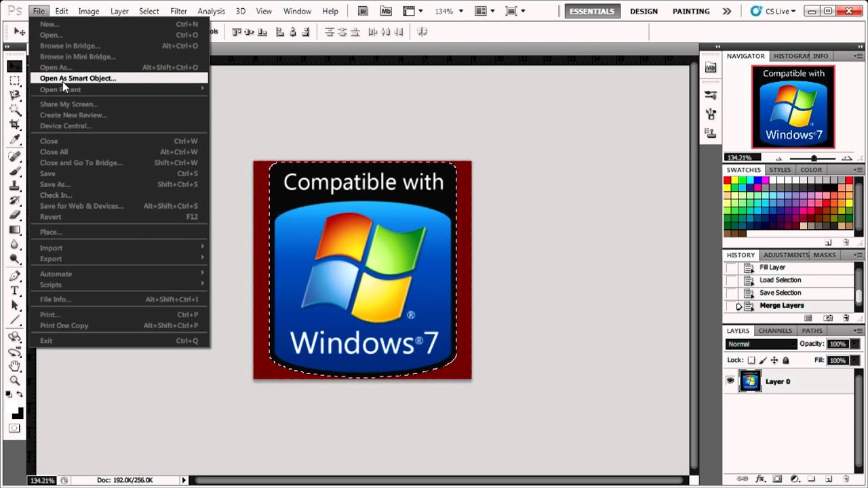This screenshot has height=488, width=868.
Task: Launch Mini Bridge from the Mb icon
Action: (x=386, y=11)
